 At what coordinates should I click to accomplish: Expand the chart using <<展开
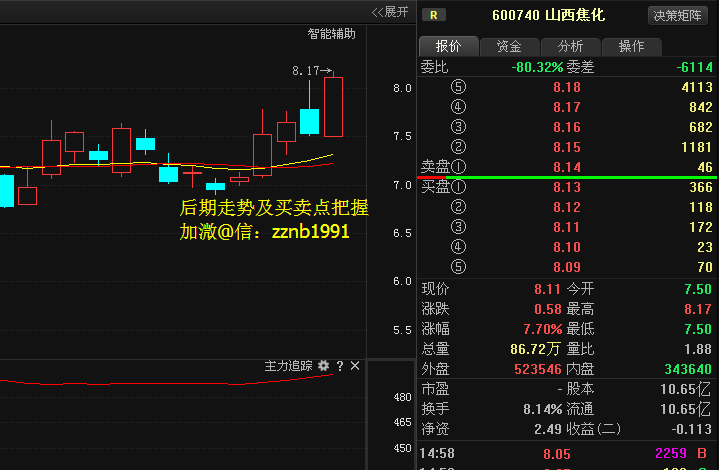coord(390,12)
